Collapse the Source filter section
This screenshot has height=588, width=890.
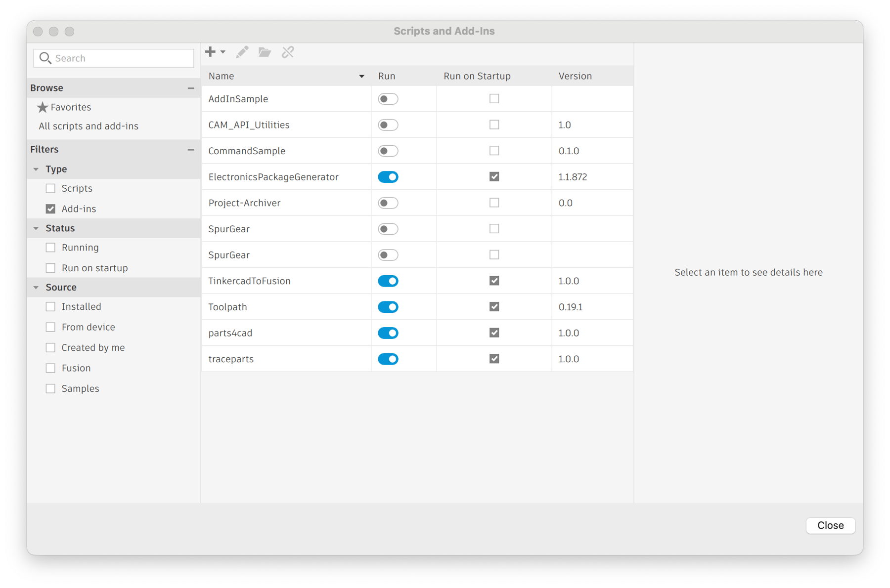pos(36,287)
